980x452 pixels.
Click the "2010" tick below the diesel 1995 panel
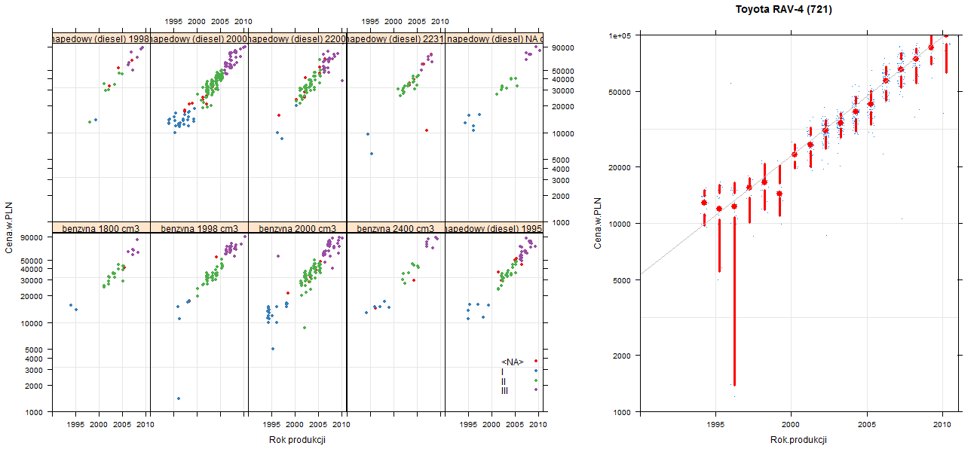[x=538, y=426]
